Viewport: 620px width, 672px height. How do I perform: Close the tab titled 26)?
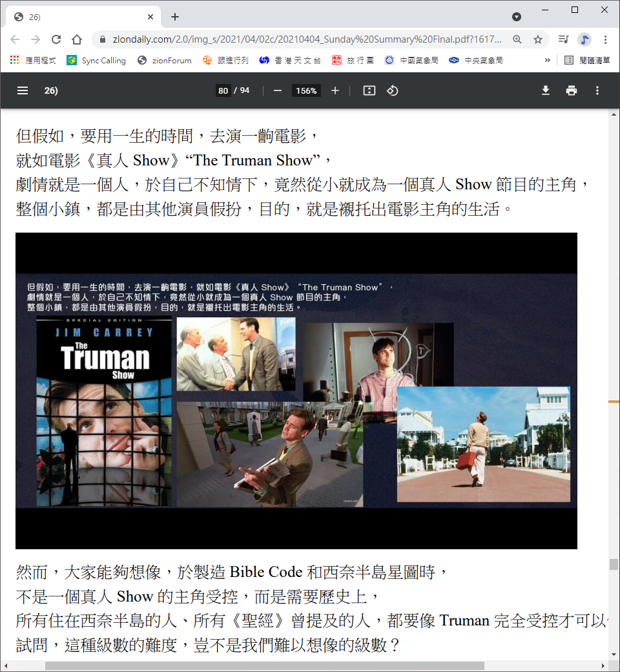pos(150,17)
